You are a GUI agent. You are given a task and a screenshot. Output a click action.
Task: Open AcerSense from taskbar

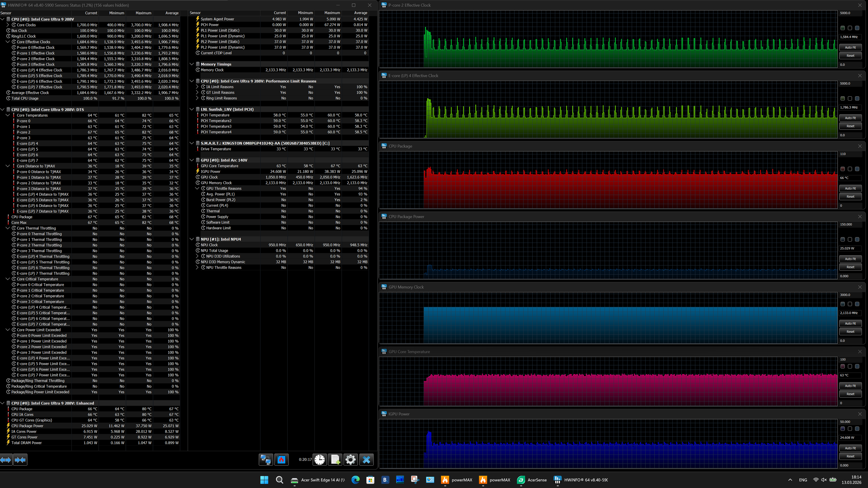(532, 480)
